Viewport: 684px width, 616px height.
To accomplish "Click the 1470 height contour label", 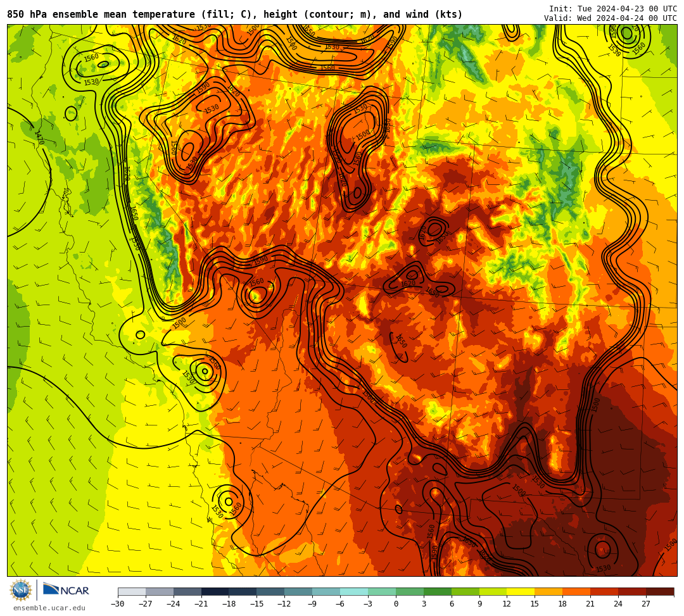I will 39,137.
